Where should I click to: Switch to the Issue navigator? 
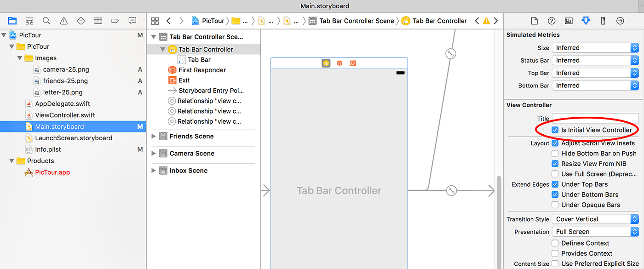tap(63, 21)
